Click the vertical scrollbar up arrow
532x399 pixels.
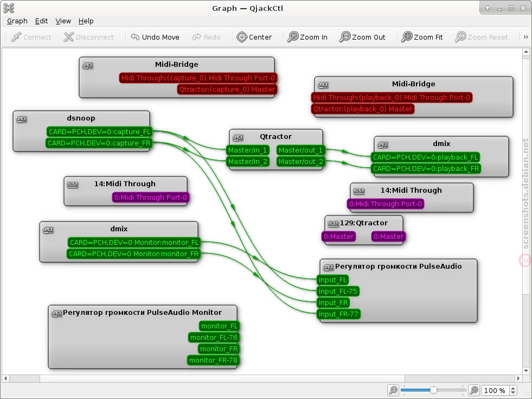(x=526, y=52)
